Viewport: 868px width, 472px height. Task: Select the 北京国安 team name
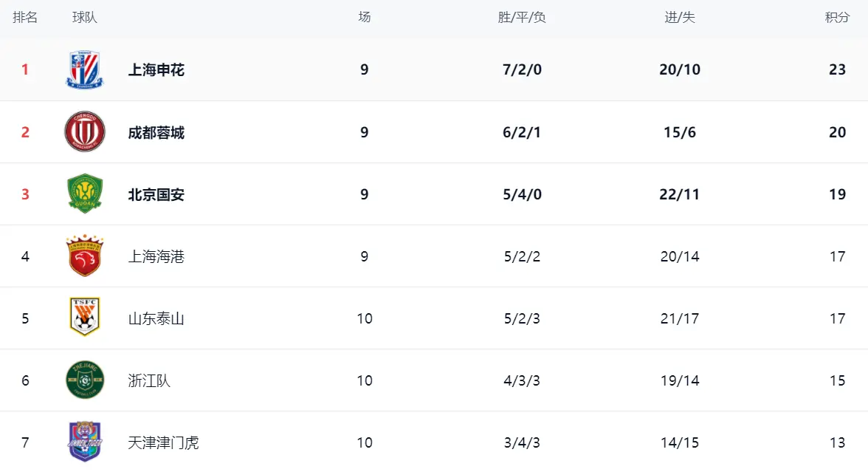[156, 195]
